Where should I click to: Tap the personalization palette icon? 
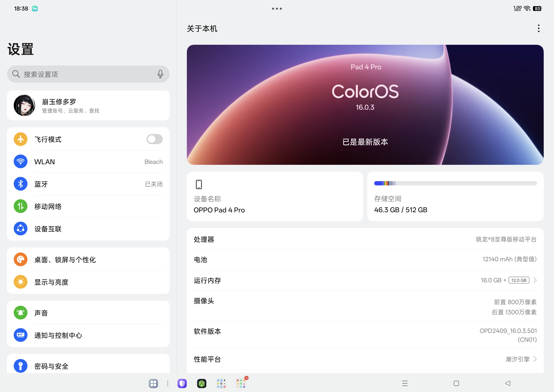(x=21, y=260)
